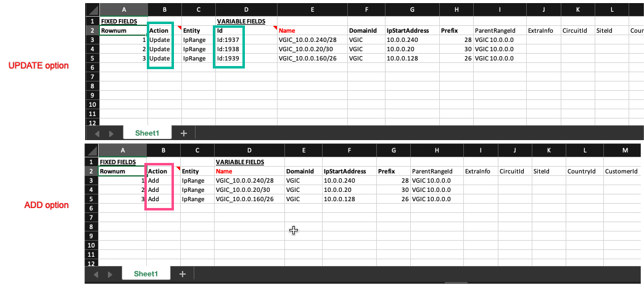Click next sheet arrow in ADD spreadsheet
Viewport: 644px width, 287px height.
pyautogui.click(x=110, y=273)
